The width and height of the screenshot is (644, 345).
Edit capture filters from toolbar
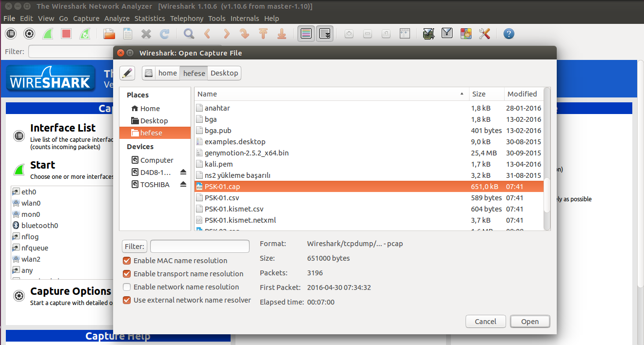click(x=429, y=34)
